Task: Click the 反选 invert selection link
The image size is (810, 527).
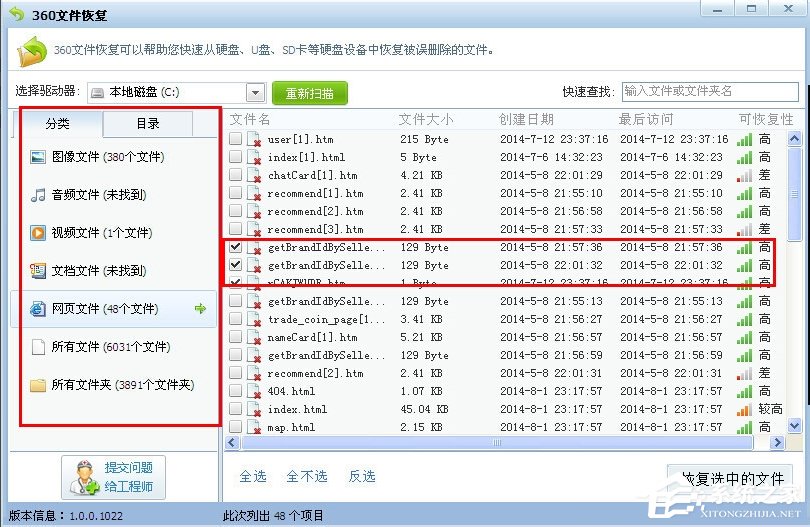Action: [362, 476]
